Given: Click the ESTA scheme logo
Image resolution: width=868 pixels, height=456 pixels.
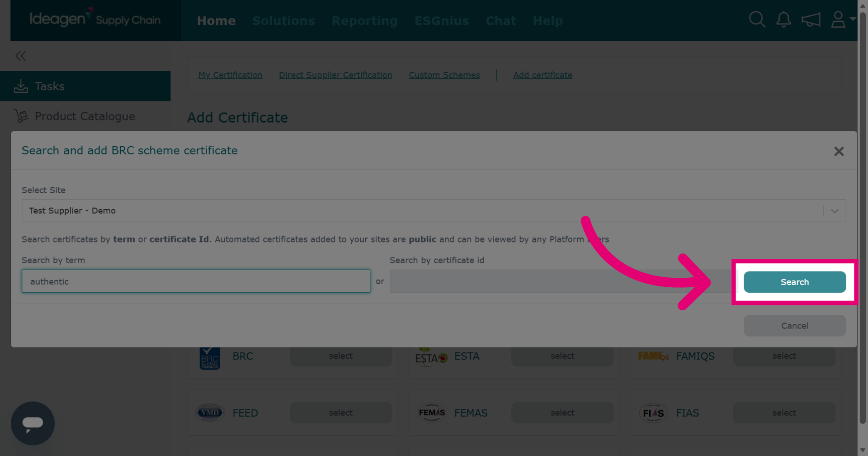Looking at the screenshot, I should pos(431,357).
